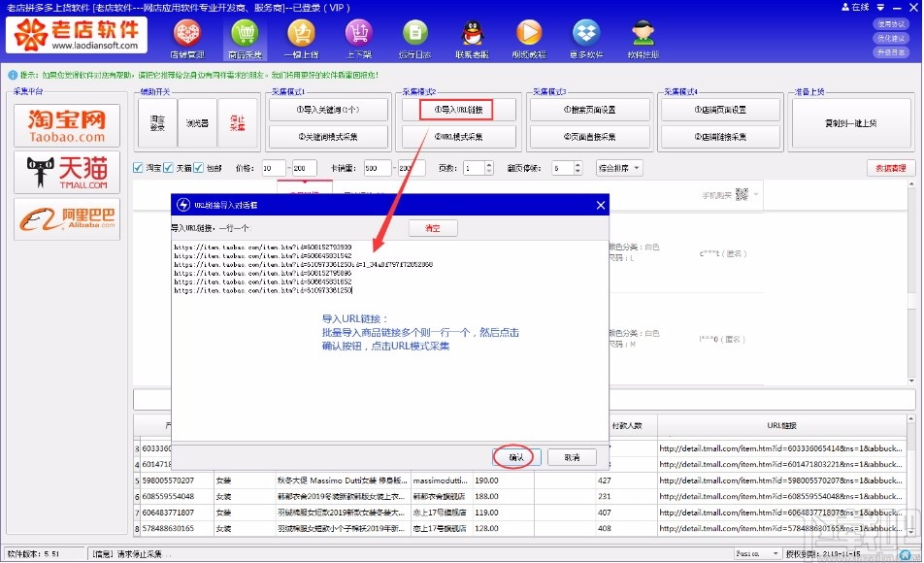Click the QR code icon beside 手机购买
The height and width of the screenshot is (563, 924).
[742, 194]
